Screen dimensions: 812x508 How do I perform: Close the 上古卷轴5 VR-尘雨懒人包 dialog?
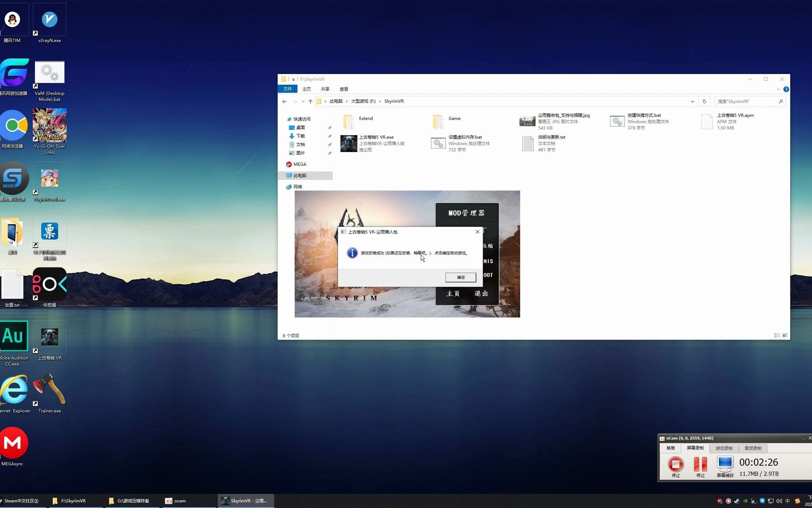pos(477,232)
